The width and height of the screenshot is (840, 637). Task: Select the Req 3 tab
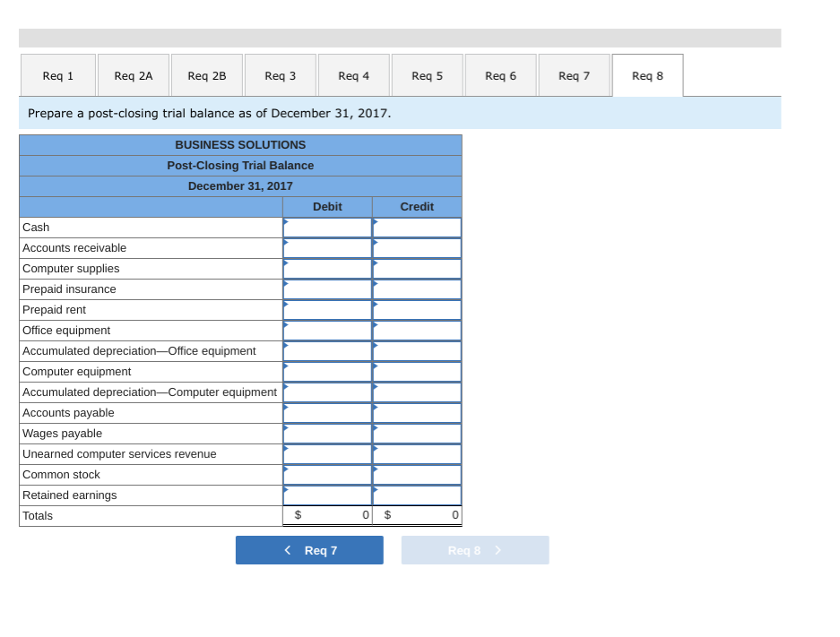click(281, 75)
